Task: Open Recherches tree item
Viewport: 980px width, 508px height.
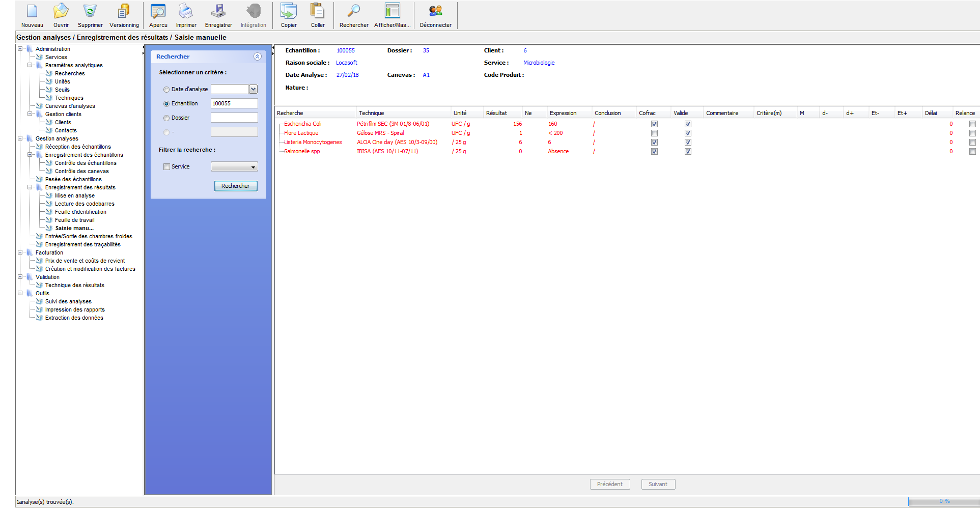Action: (x=70, y=73)
